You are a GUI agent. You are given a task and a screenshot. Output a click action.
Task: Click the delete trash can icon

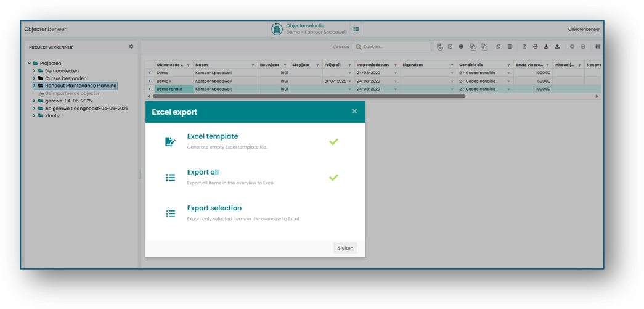509,47
